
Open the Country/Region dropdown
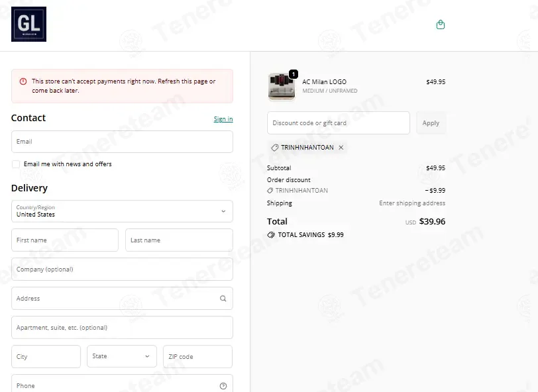tap(122, 211)
